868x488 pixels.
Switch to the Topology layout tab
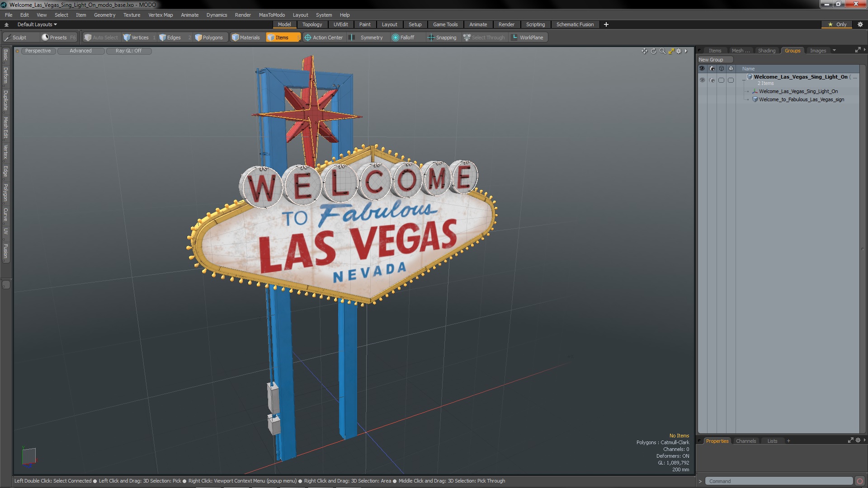312,24
